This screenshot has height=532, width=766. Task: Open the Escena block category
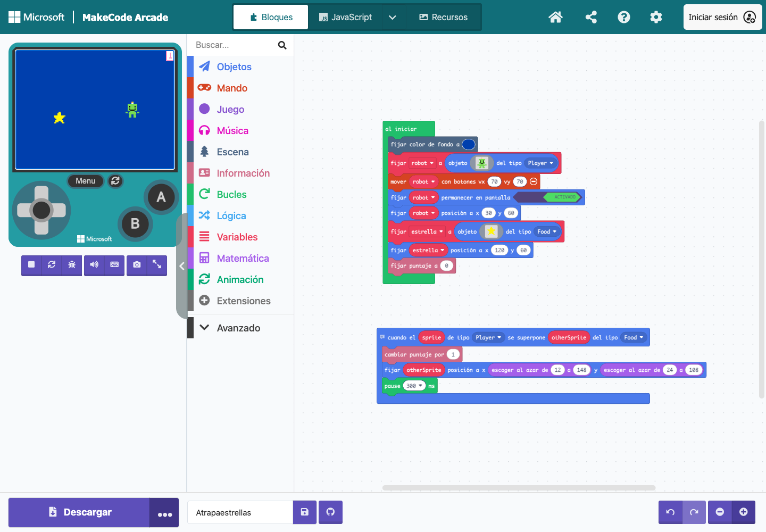240,152
